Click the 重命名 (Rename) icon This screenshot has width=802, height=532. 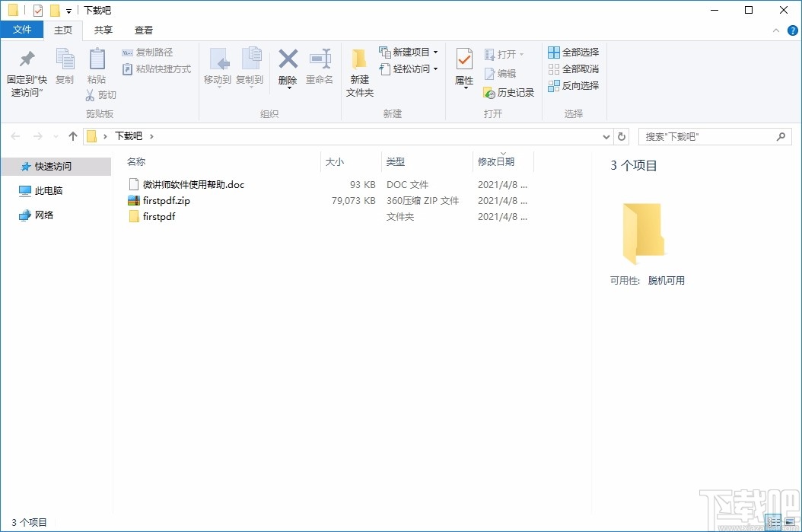(x=320, y=68)
